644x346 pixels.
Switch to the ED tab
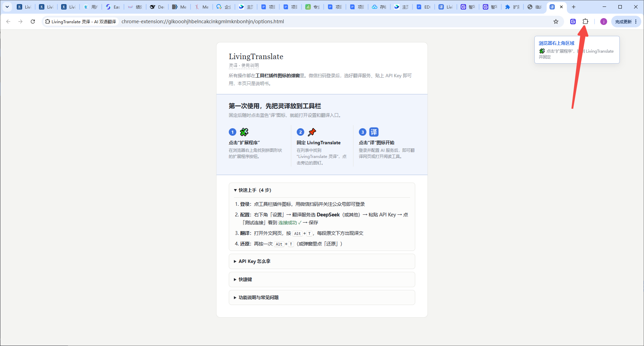[x=424, y=7]
